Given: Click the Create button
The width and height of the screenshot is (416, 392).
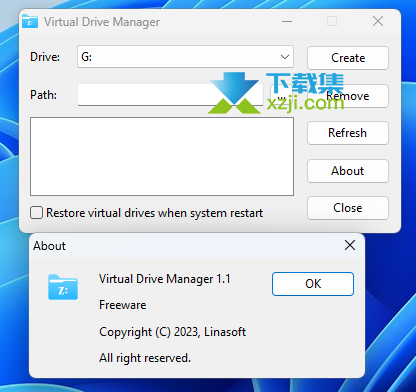Looking at the screenshot, I should (348, 58).
